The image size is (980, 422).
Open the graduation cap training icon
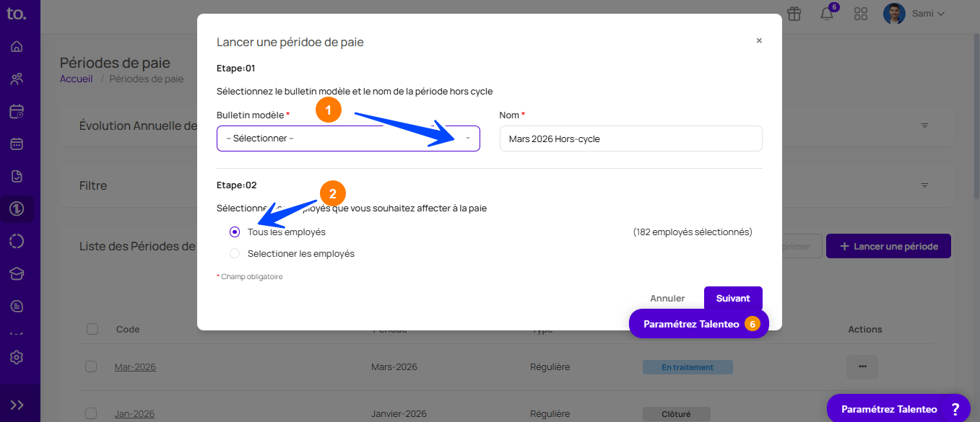click(17, 274)
